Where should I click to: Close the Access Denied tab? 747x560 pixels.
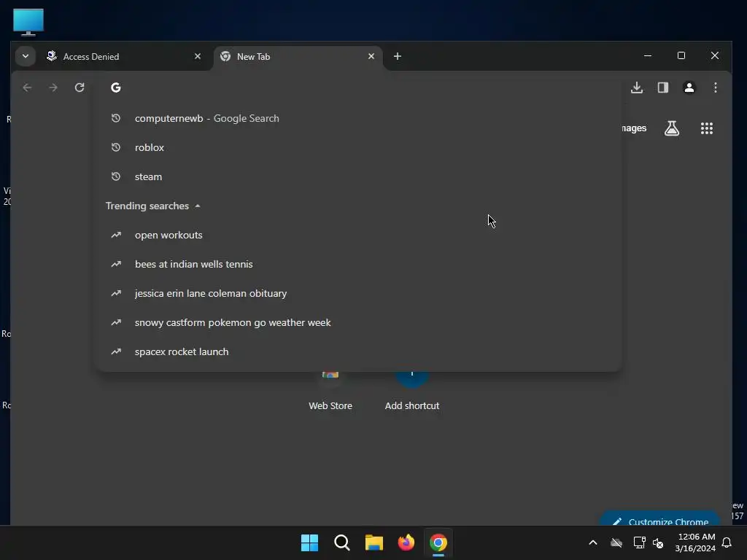point(198,56)
